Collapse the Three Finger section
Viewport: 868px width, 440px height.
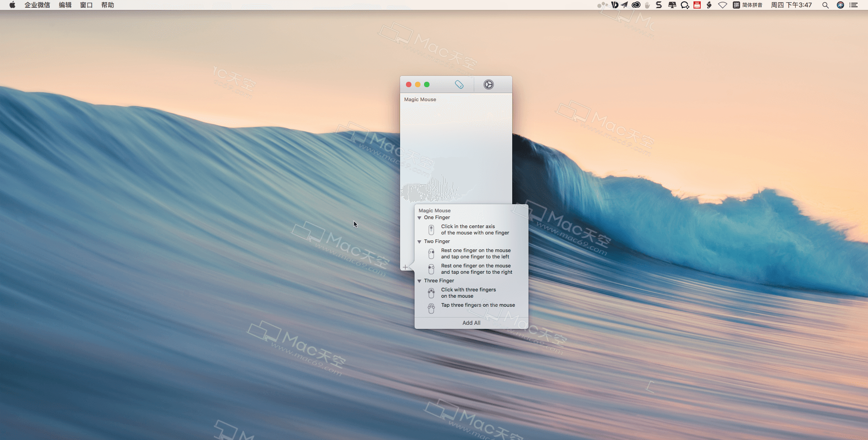(x=420, y=281)
